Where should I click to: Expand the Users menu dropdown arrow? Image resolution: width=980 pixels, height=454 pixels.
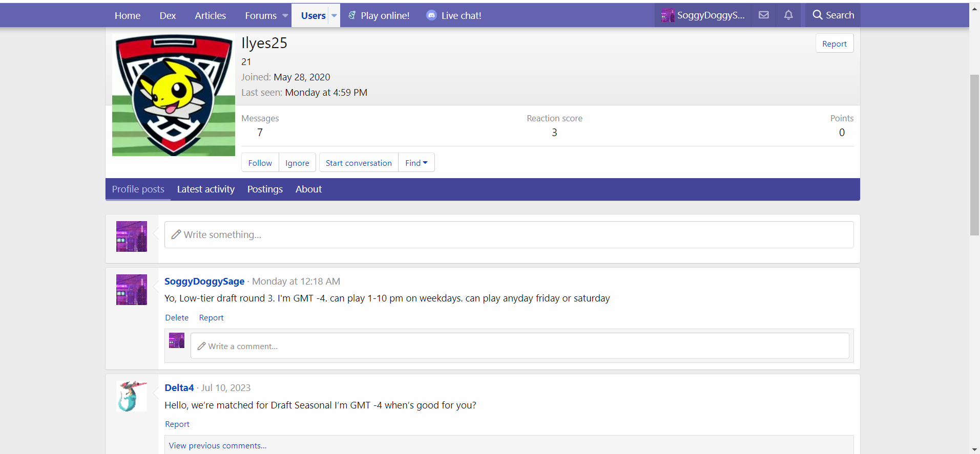click(x=334, y=16)
